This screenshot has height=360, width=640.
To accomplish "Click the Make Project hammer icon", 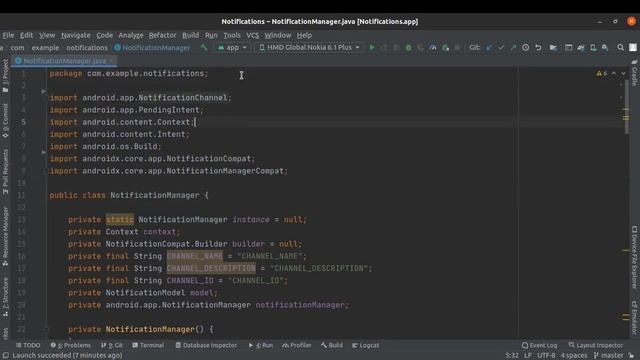I will (x=203, y=48).
